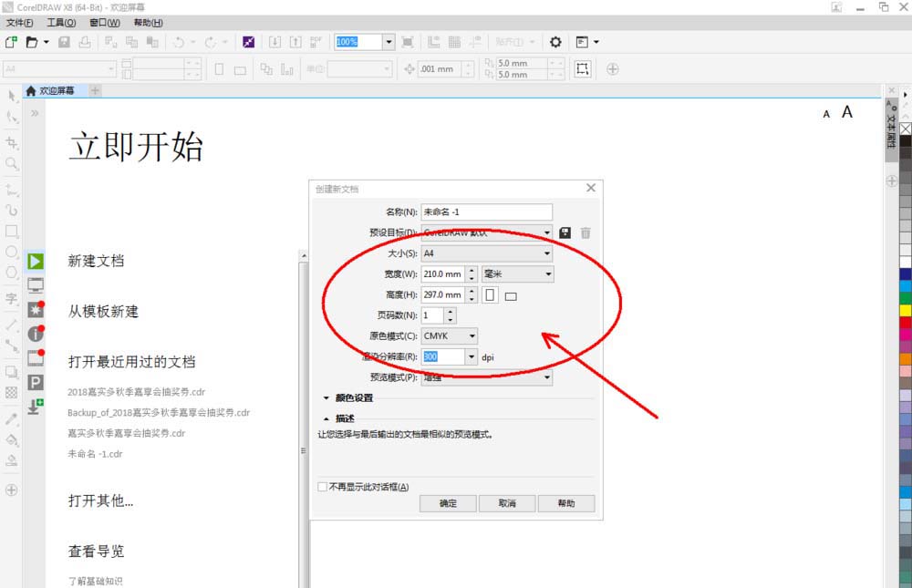This screenshot has width=912, height=588.
Task: Click the Save disk icon in the toolbar
Action: point(65,42)
